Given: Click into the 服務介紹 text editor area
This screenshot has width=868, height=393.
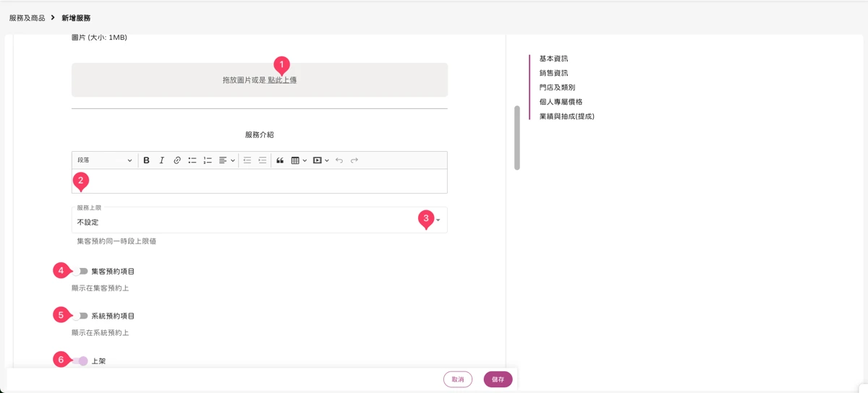Looking at the screenshot, I should pyautogui.click(x=260, y=181).
